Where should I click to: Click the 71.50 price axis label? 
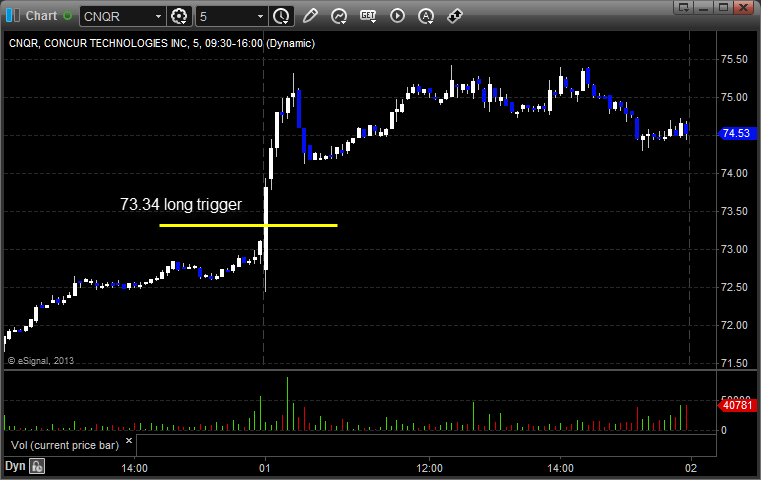(734, 363)
